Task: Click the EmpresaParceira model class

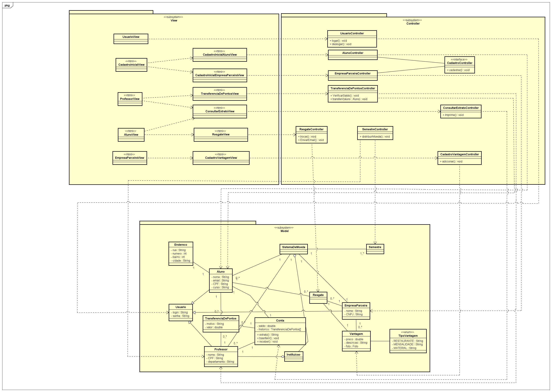Action: (x=356, y=306)
